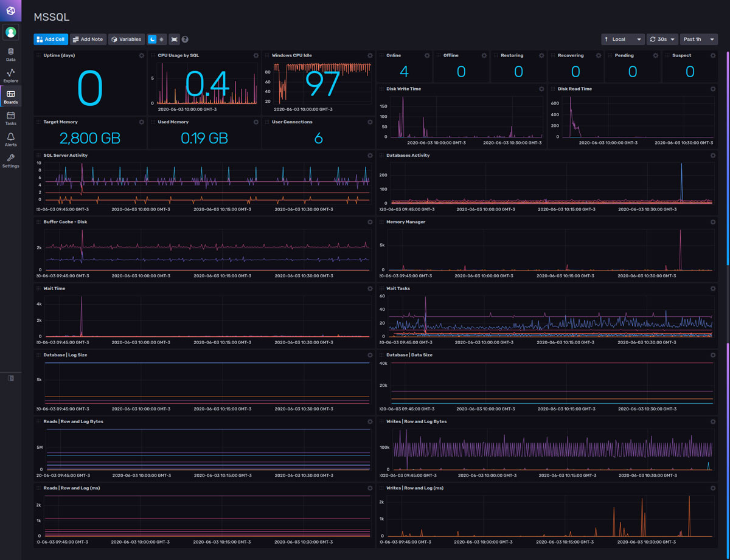Click the Buffer Cache - Disk title
The width and height of the screenshot is (730, 560).
coord(65,222)
